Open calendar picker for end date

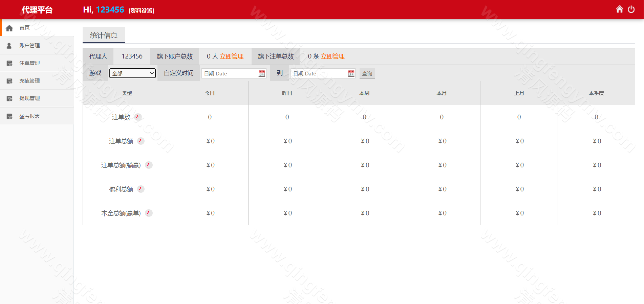(351, 73)
